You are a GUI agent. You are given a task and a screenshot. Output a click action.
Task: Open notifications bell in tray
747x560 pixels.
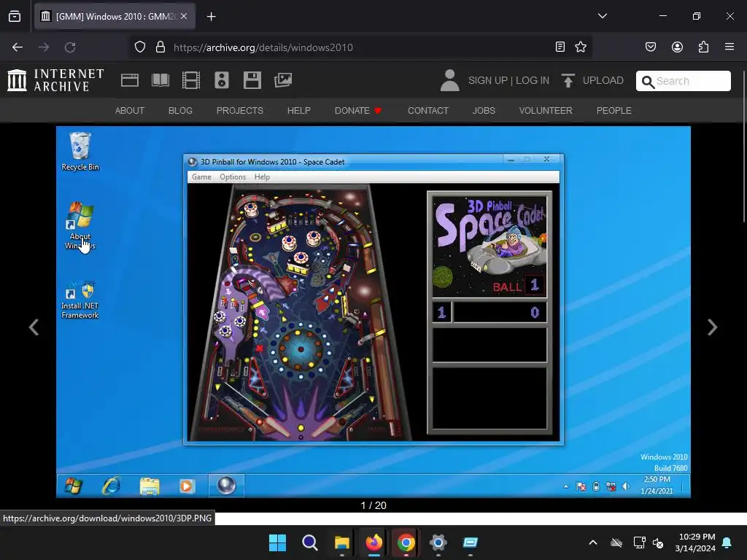727,542
